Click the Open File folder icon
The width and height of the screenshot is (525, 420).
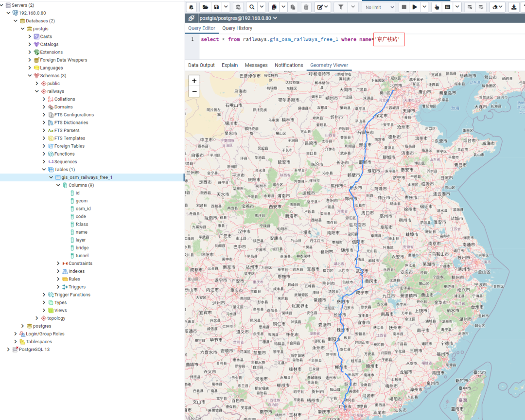pos(205,7)
